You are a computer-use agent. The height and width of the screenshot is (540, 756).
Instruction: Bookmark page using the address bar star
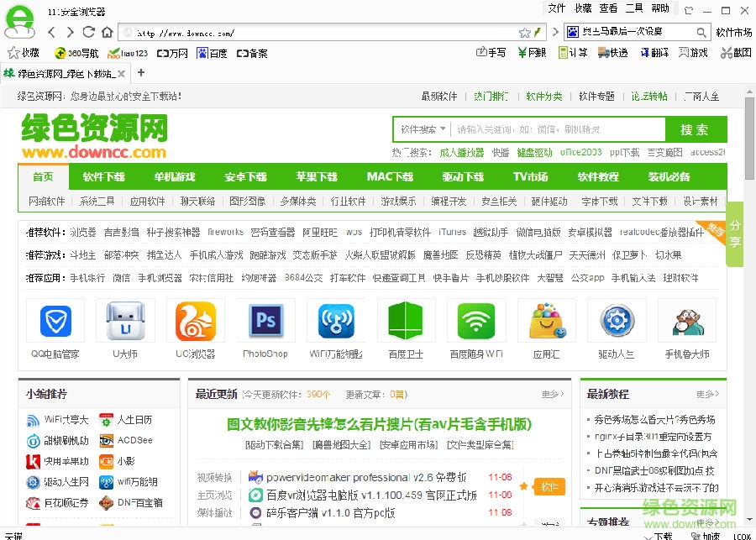pyautogui.click(x=524, y=33)
